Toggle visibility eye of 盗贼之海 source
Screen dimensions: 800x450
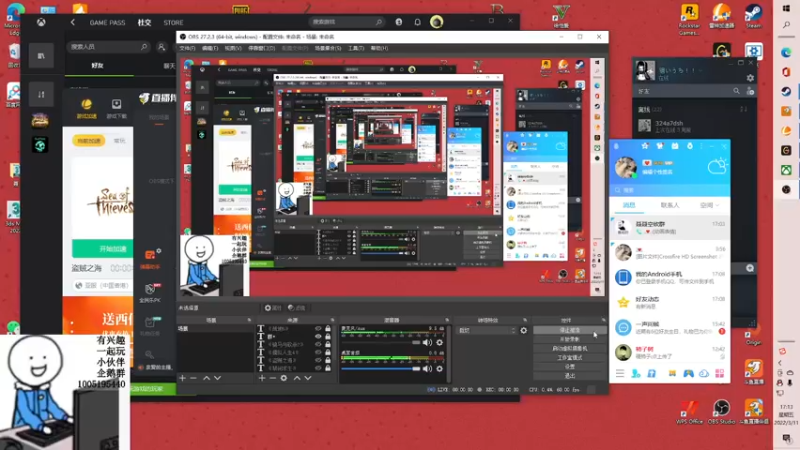point(318,360)
